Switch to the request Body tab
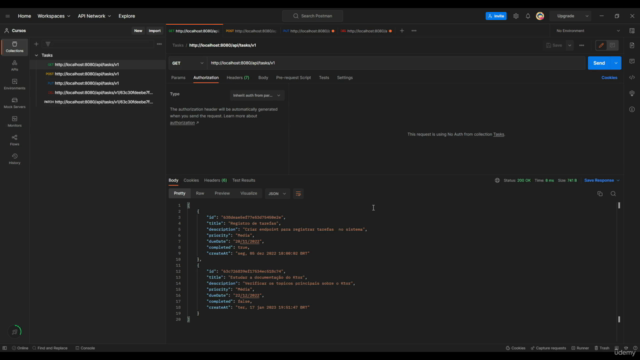The width and height of the screenshot is (640, 360). click(x=263, y=78)
